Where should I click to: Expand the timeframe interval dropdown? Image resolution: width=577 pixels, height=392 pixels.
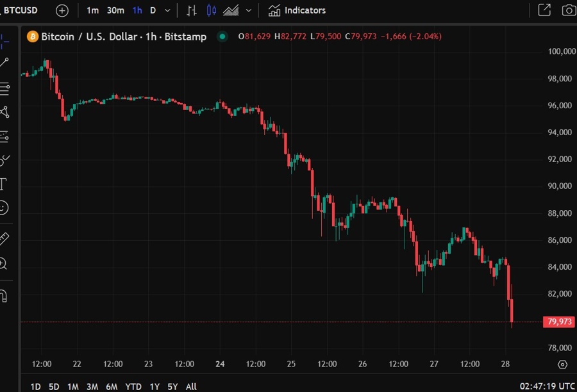click(x=167, y=10)
